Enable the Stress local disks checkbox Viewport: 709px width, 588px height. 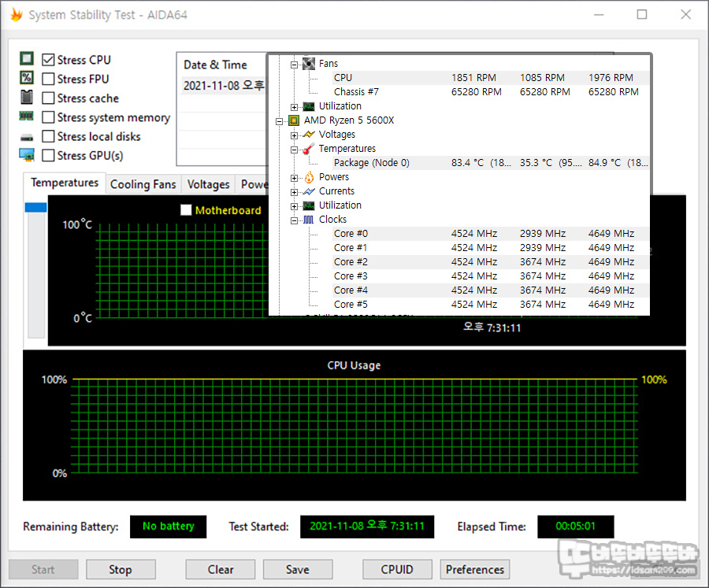(x=48, y=136)
